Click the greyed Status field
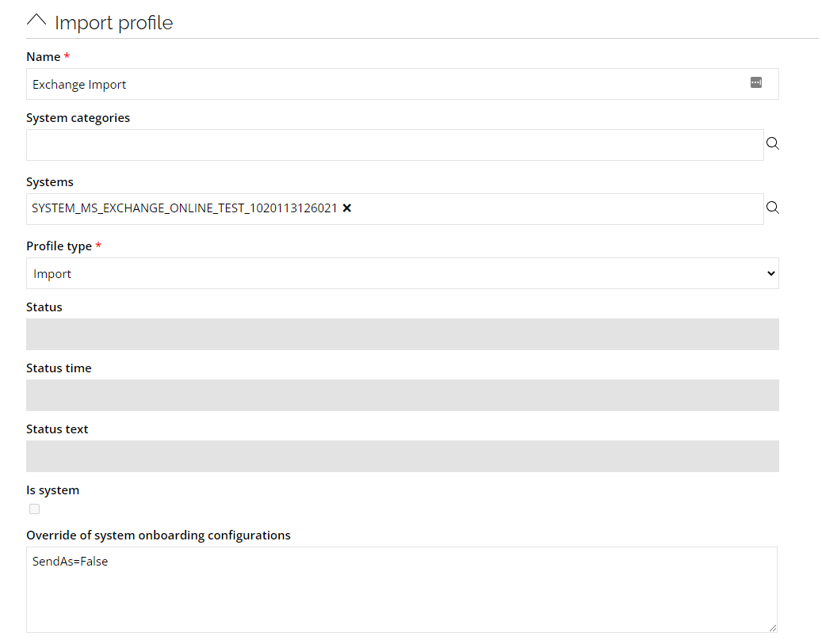822x644 pixels. (402, 334)
